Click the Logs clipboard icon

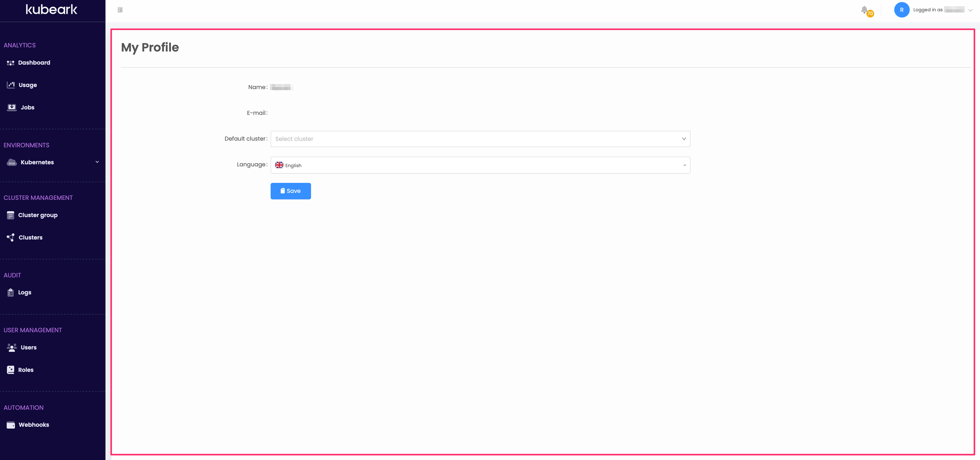(11, 293)
